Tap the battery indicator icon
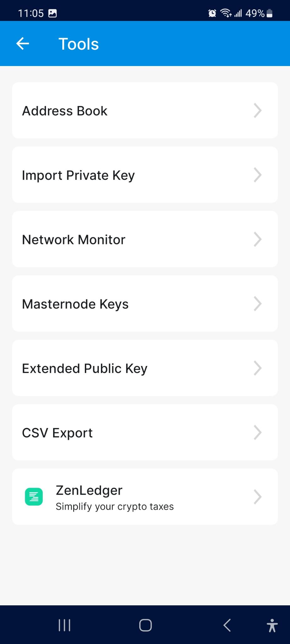 pos(270,13)
